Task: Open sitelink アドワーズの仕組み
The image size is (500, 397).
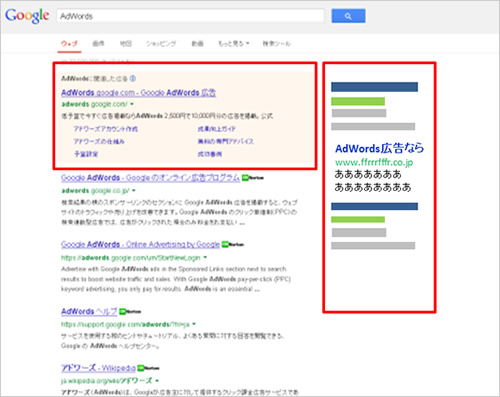Action: 99,142
